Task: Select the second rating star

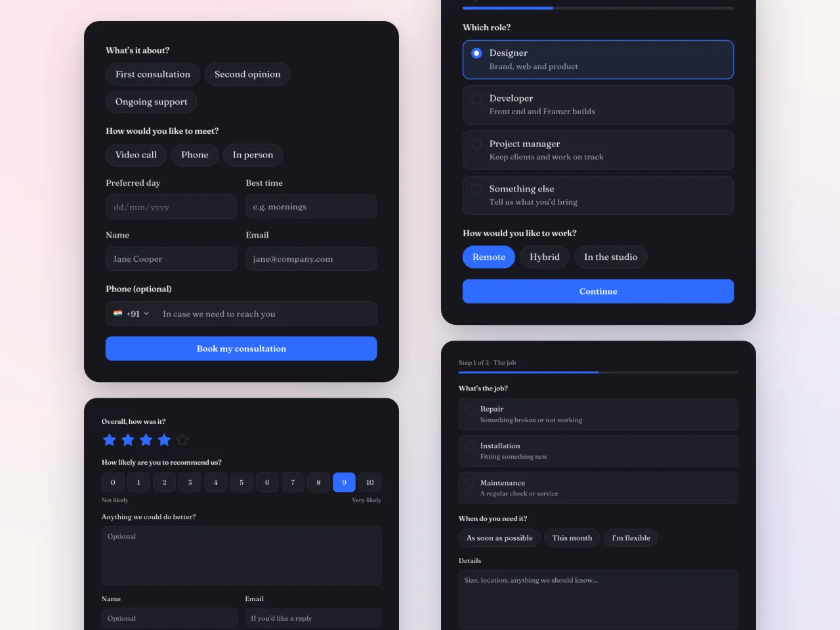Action: point(128,440)
